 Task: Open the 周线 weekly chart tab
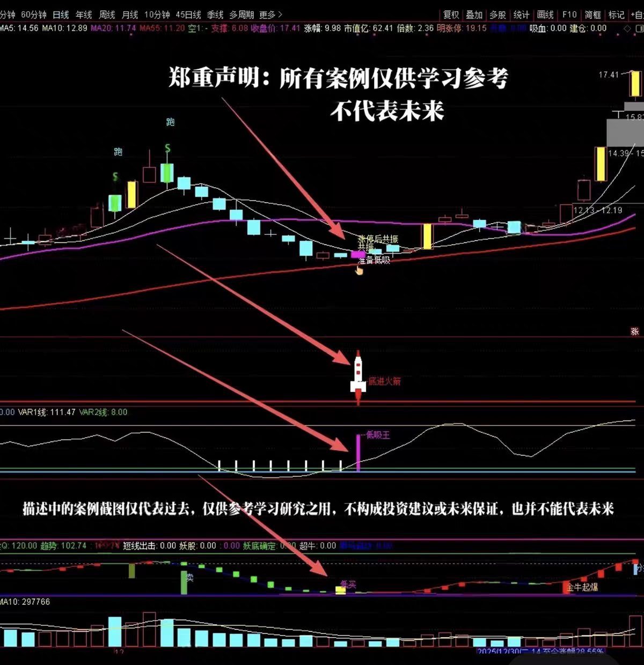[x=107, y=14]
